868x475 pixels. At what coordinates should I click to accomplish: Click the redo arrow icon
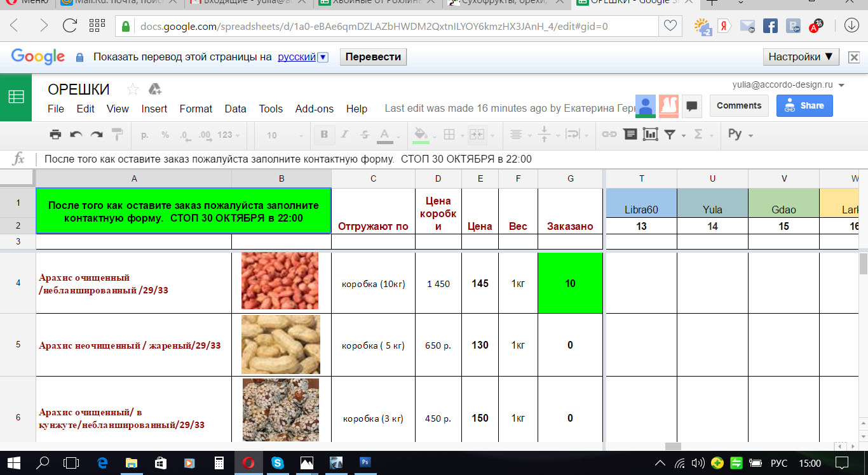pyautogui.click(x=97, y=135)
